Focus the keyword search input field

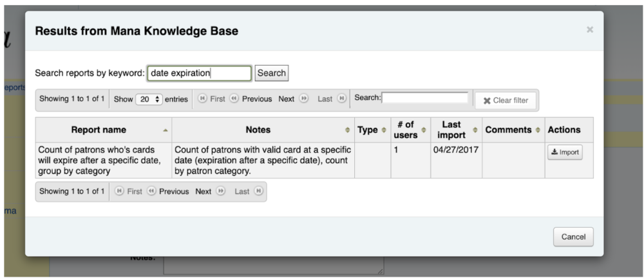(x=199, y=73)
